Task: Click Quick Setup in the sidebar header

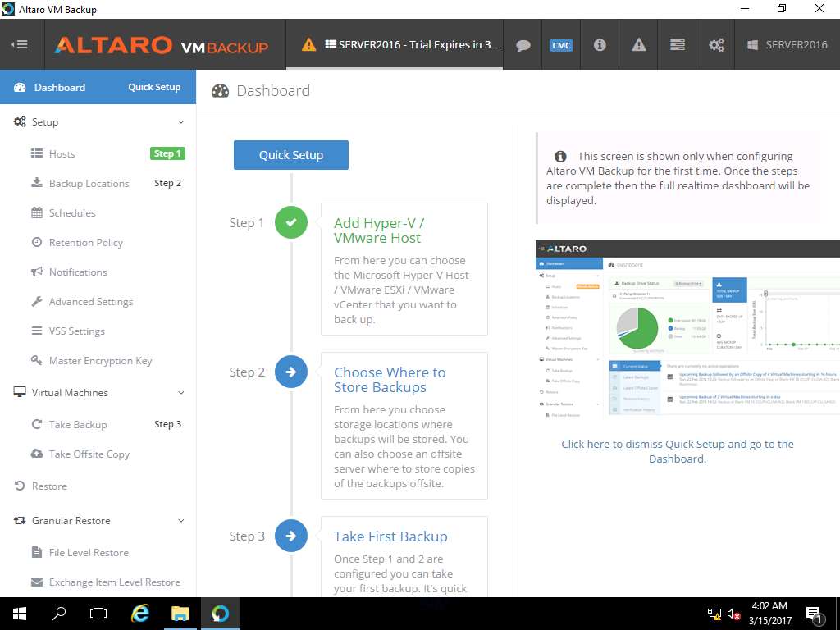Action: coord(154,87)
